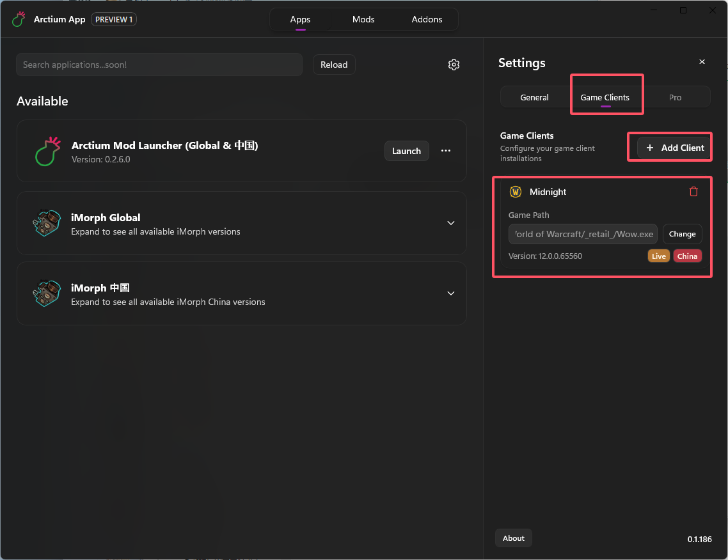728x560 pixels.
Task: Click the iMorph 中国 app icon
Action: [47, 294]
